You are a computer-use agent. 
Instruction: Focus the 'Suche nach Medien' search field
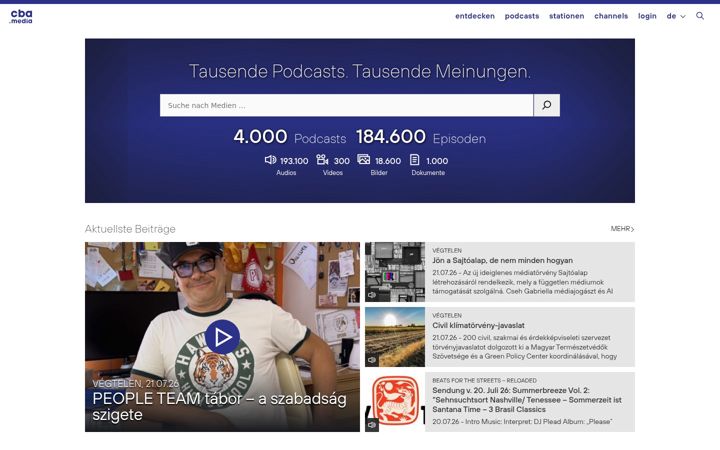[347, 105]
